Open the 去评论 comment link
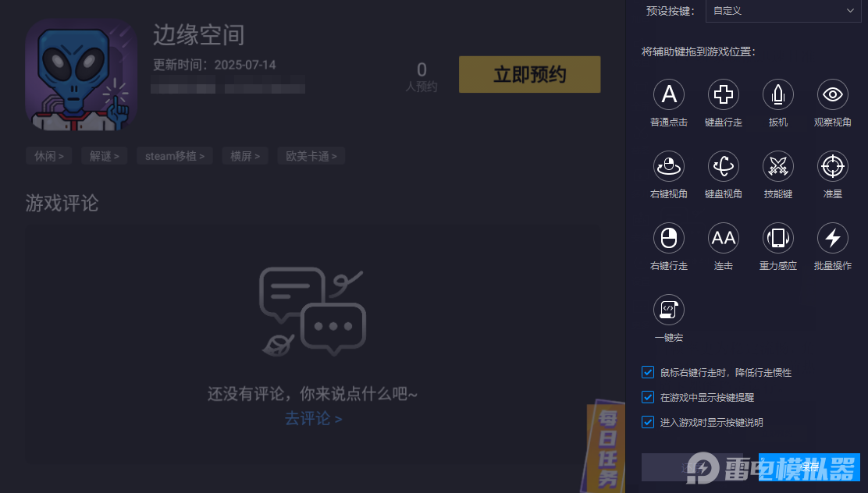This screenshot has width=868, height=493. point(313,418)
